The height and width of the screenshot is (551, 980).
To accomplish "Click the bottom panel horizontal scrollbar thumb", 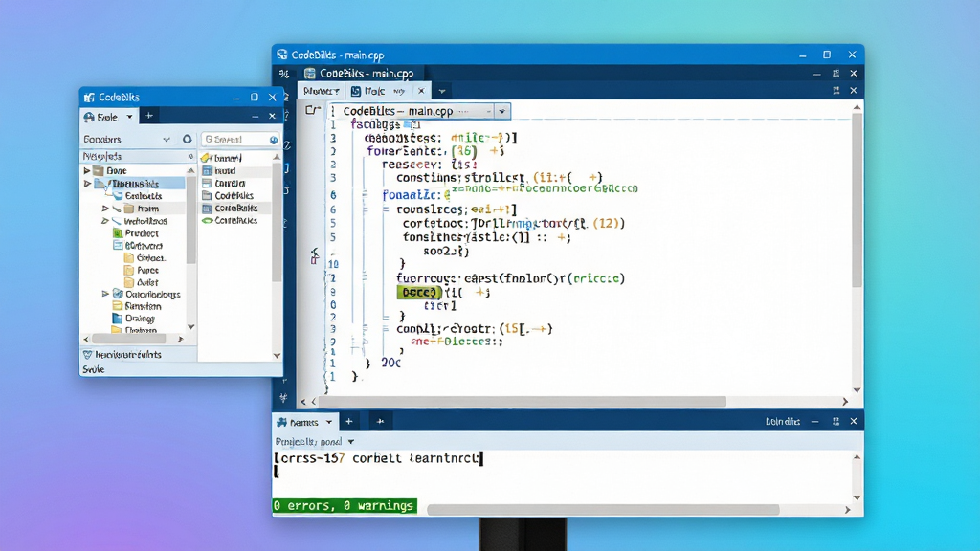I will point(603,510).
